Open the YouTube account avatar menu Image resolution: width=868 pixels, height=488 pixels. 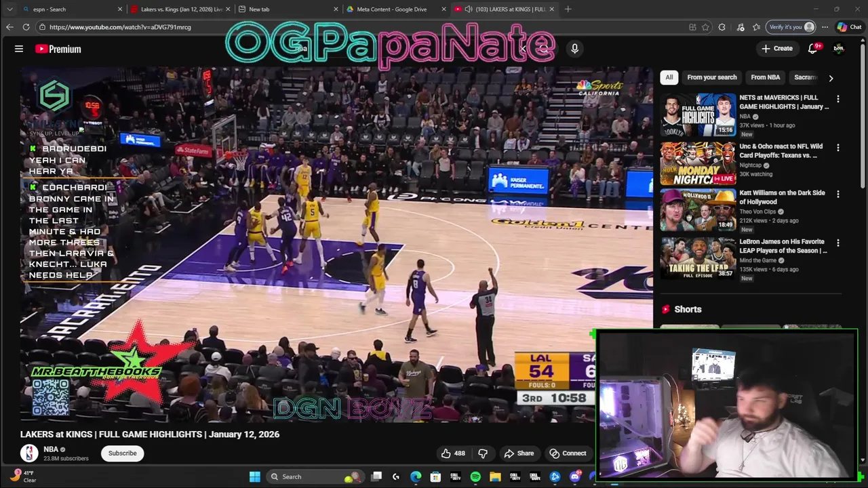(x=839, y=48)
